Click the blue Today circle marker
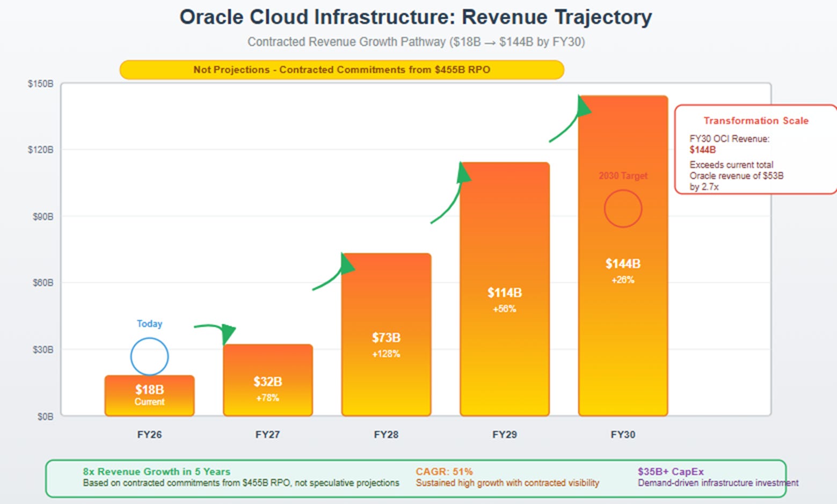 click(x=149, y=356)
